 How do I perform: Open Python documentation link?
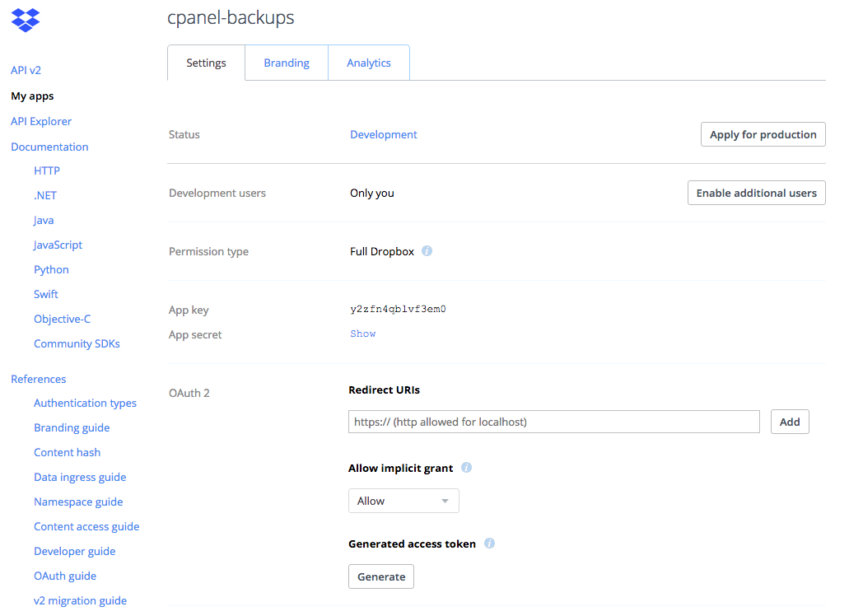coord(51,269)
